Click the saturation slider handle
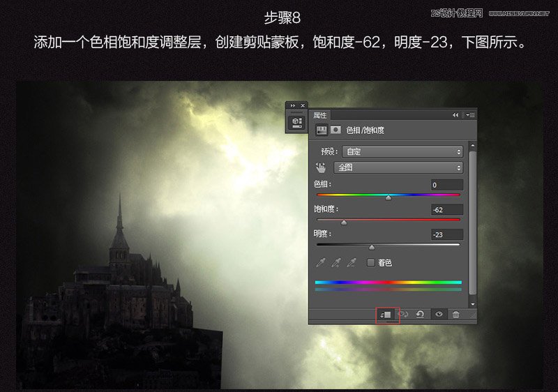 click(344, 223)
